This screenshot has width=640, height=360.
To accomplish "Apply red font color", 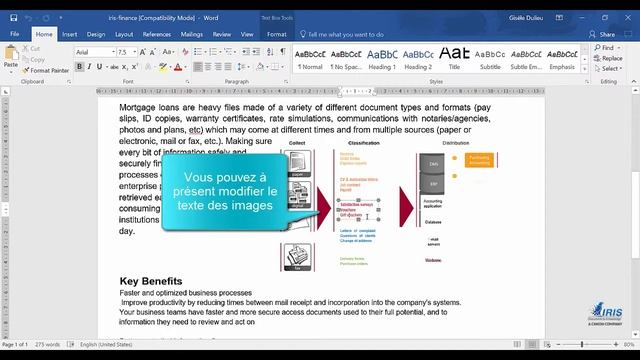I will [178, 67].
